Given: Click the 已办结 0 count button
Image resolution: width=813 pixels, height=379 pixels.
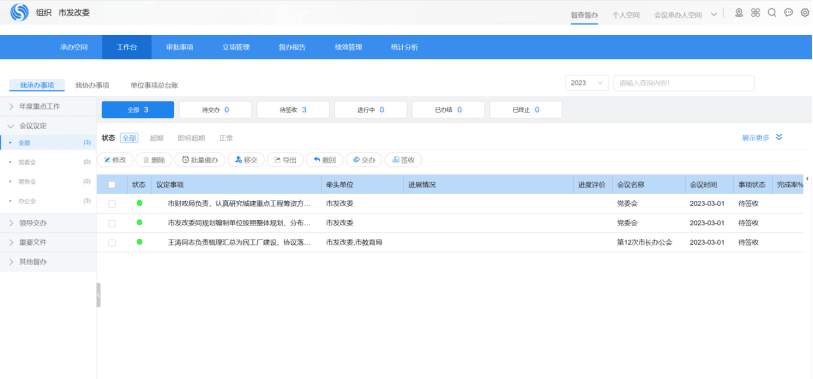Looking at the screenshot, I should coord(448,110).
